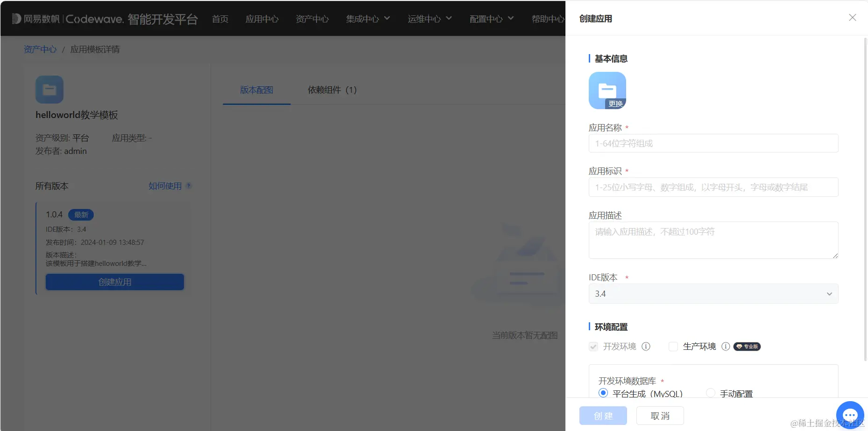The width and height of the screenshot is (868, 431).
Task: Select version 1.0.4 entry
Action: click(x=114, y=248)
